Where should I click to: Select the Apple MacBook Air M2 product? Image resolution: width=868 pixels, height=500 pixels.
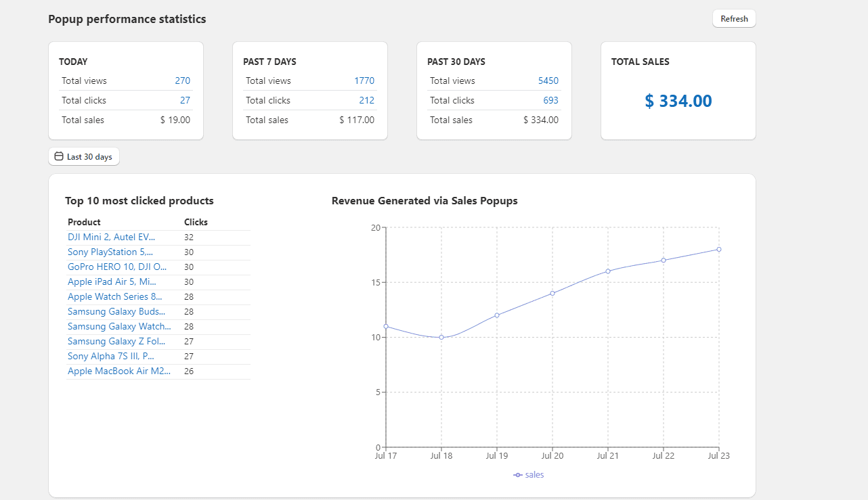click(x=119, y=371)
